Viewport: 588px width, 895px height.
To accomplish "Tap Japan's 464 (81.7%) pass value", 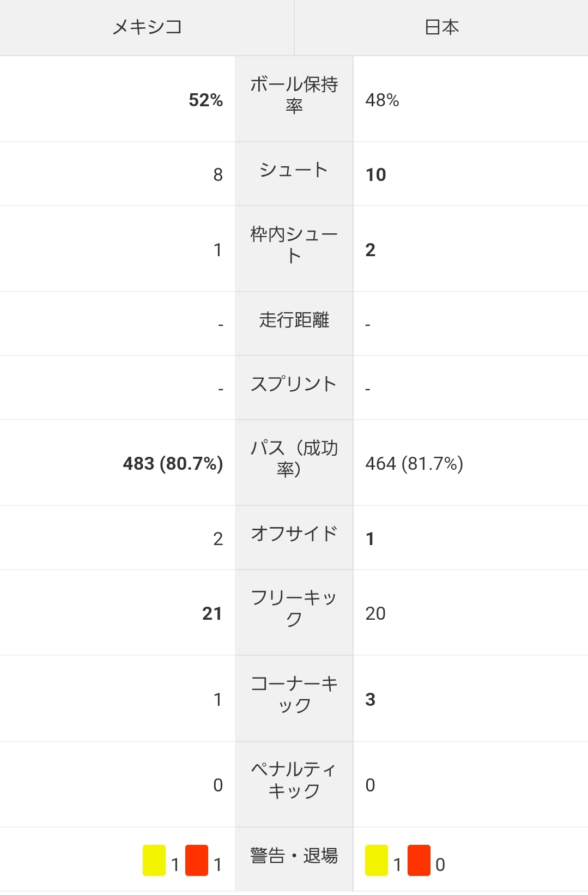I will (414, 464).
